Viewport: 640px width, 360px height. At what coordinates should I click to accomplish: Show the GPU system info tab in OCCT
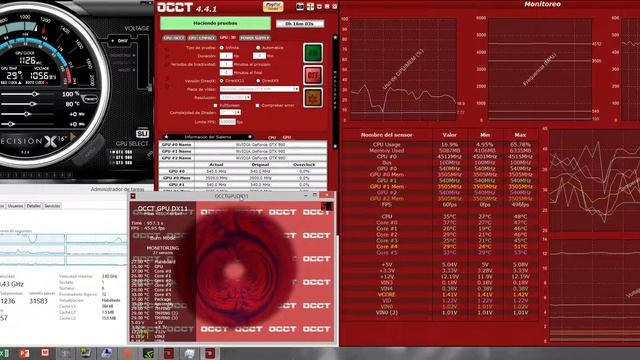click(287, 138)
